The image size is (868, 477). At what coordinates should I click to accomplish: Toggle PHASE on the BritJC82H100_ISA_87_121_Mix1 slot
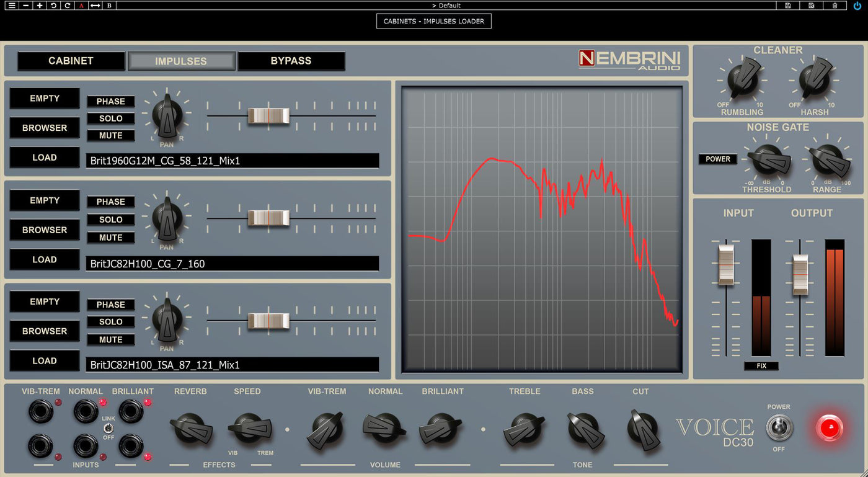[x=111, y=305]
